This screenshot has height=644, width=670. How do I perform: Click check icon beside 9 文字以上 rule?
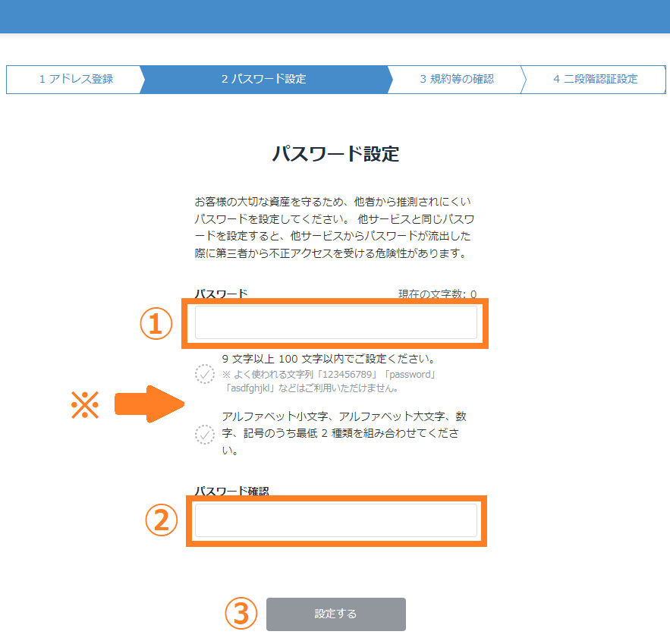click(x=205, y=374)
